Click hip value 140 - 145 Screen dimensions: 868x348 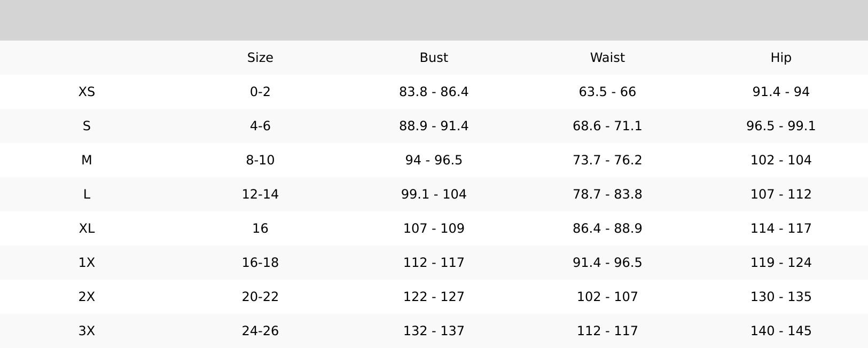click(x=781, y=331)
